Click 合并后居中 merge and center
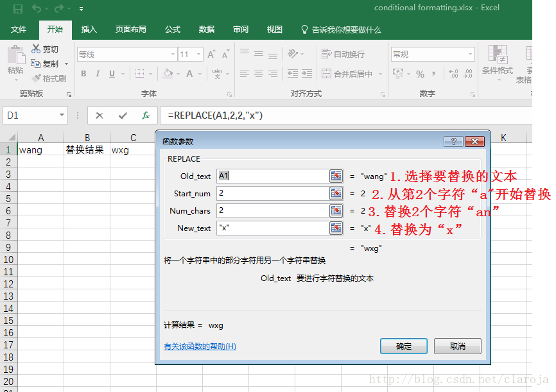This screenshot has height=392, width=556. coord(347,74)
